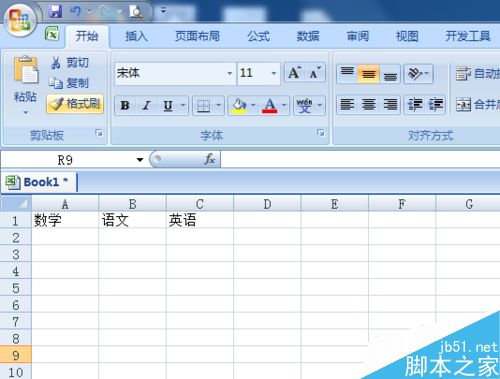Image resolution: width=500 pixels, height=379 pixels.
Task: Click 复制 to copy selection
Action: click(70, 83)
